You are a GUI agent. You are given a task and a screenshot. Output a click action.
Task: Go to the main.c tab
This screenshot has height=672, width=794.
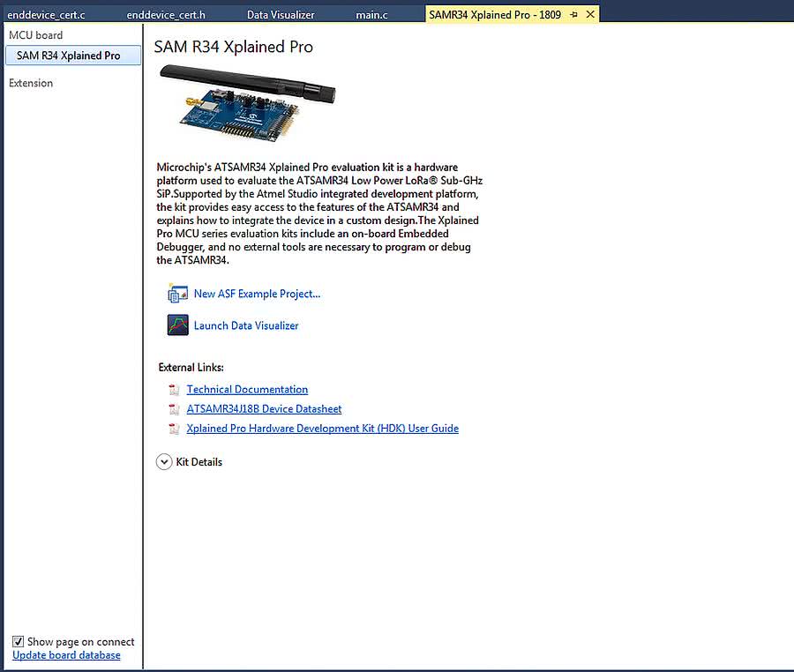(x=371, y=15)
